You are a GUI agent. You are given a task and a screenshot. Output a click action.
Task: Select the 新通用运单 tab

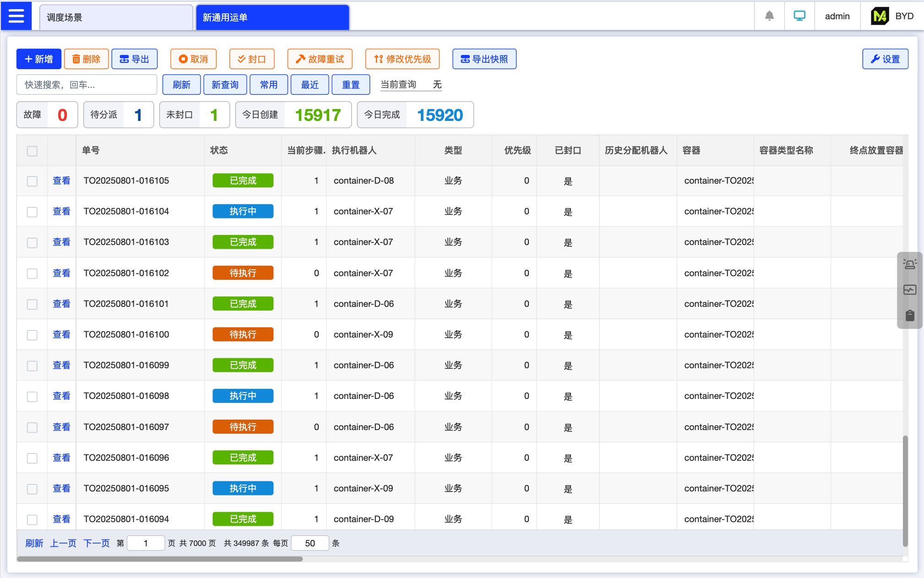click(272, 17)
